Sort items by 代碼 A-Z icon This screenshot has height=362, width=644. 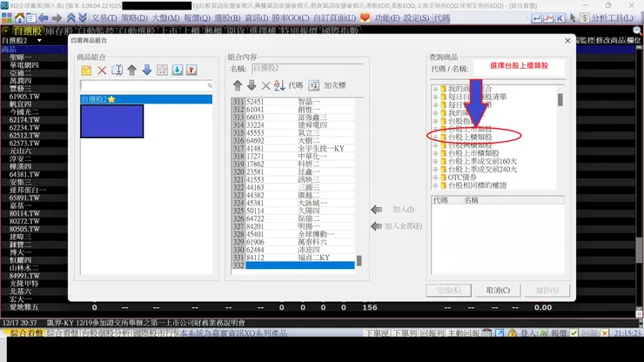pyautogui.click(x=279, y=85)
